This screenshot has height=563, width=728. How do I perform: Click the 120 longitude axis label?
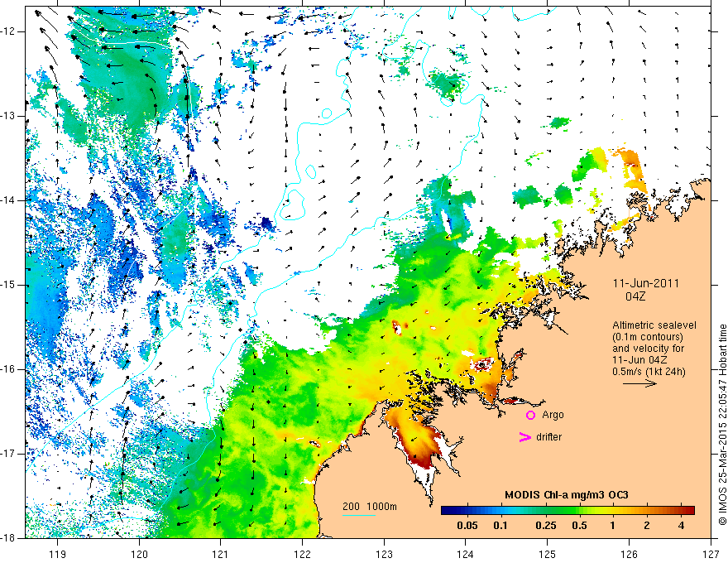click(139, 554)
